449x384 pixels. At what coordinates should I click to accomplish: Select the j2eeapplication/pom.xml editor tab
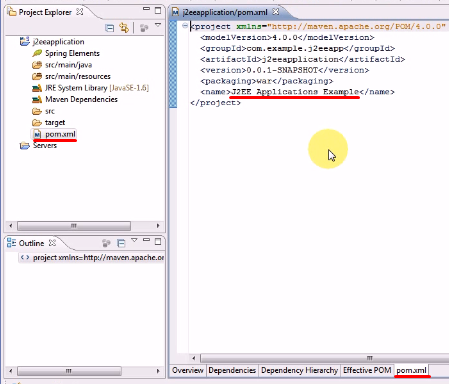click(x=225, y=12)
